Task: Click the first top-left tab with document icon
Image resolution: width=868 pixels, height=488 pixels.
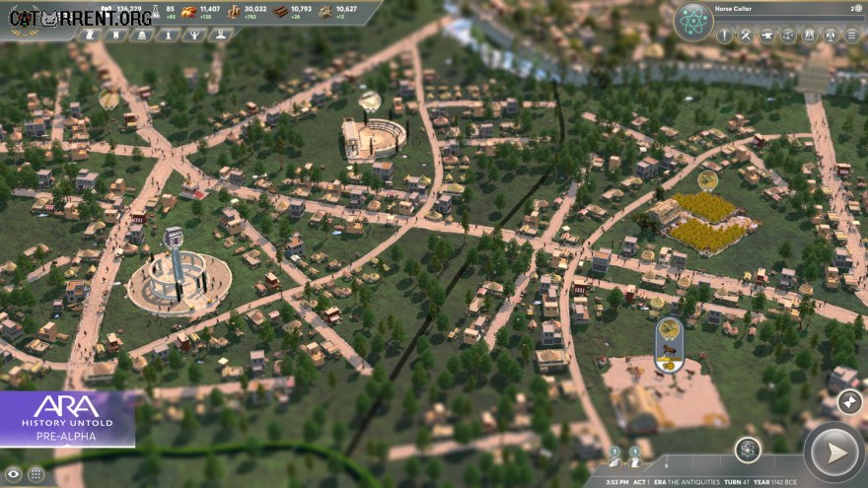Action: click(x=90, y=35)
